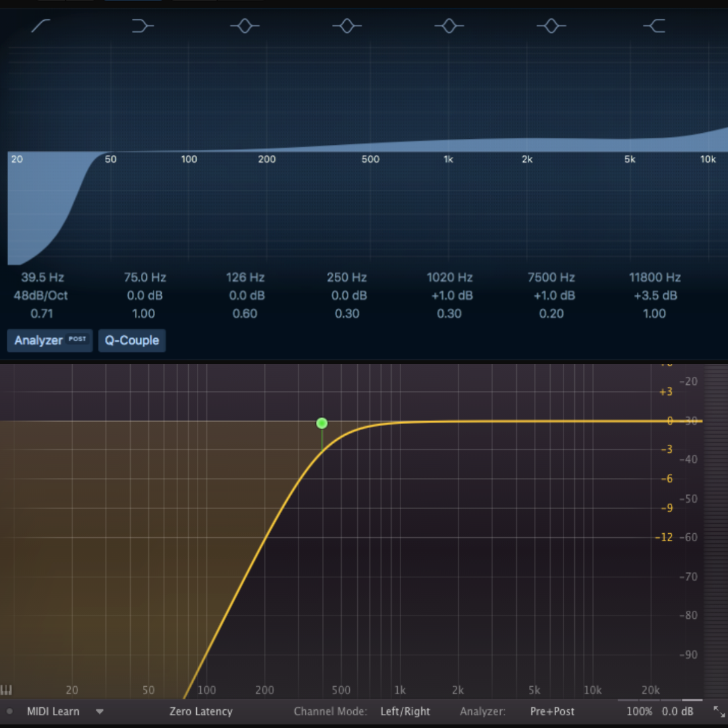Open the MIDI Learn dropdown arrow
The image size is (728, 728).
click(x=99, y=711)
